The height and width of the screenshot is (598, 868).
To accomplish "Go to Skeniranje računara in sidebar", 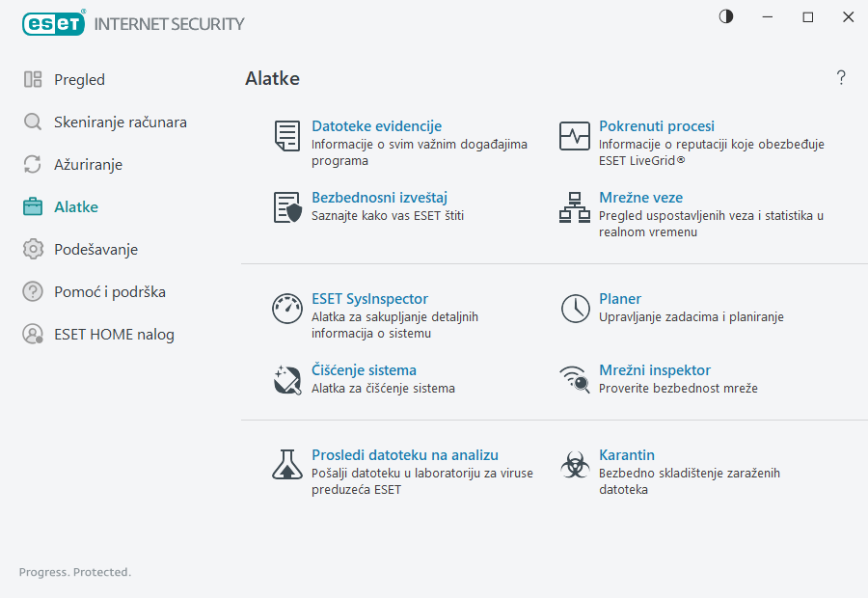I will pyautogui.click(x=120, y=122).
